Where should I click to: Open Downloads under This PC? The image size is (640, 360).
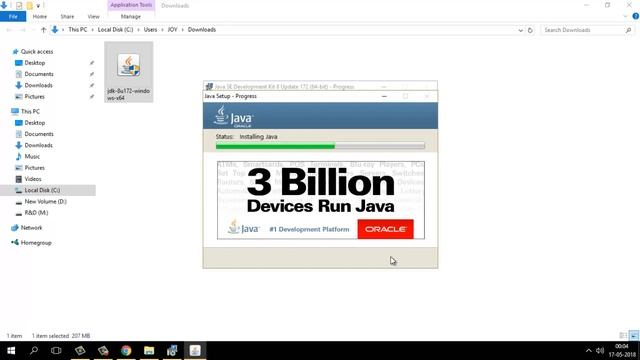[38, 145]
